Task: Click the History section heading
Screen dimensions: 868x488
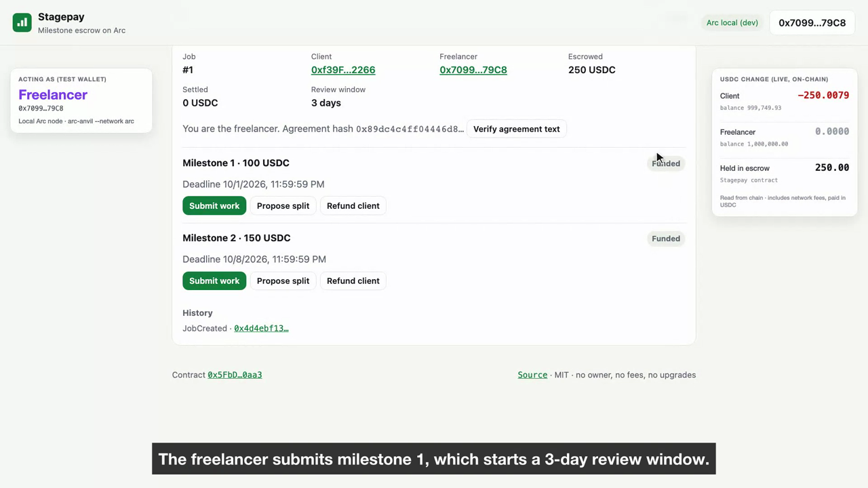Action: click(x=197, y=313)
